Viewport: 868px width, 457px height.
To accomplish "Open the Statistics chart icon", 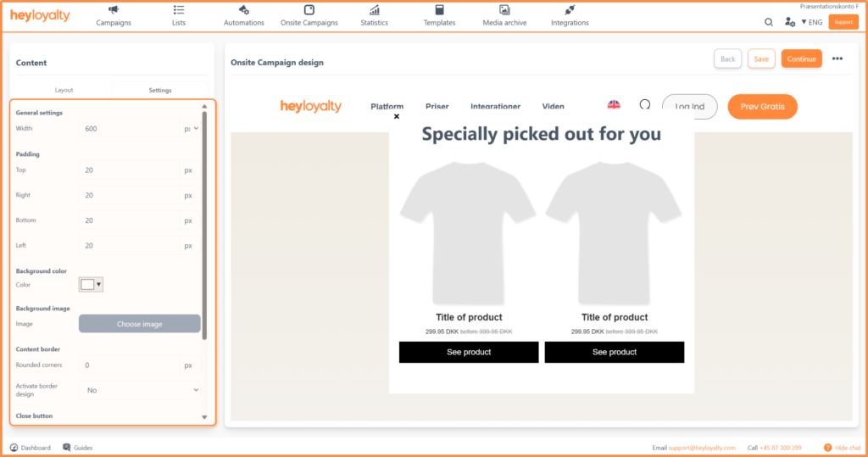I will pyautogui.click(x=374, y=10).
